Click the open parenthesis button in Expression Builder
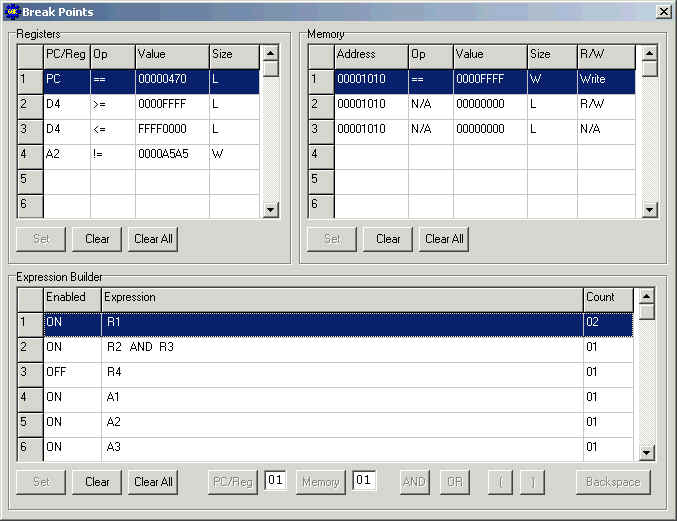This screenshot has height=521, width=677. tap(500, 482)
